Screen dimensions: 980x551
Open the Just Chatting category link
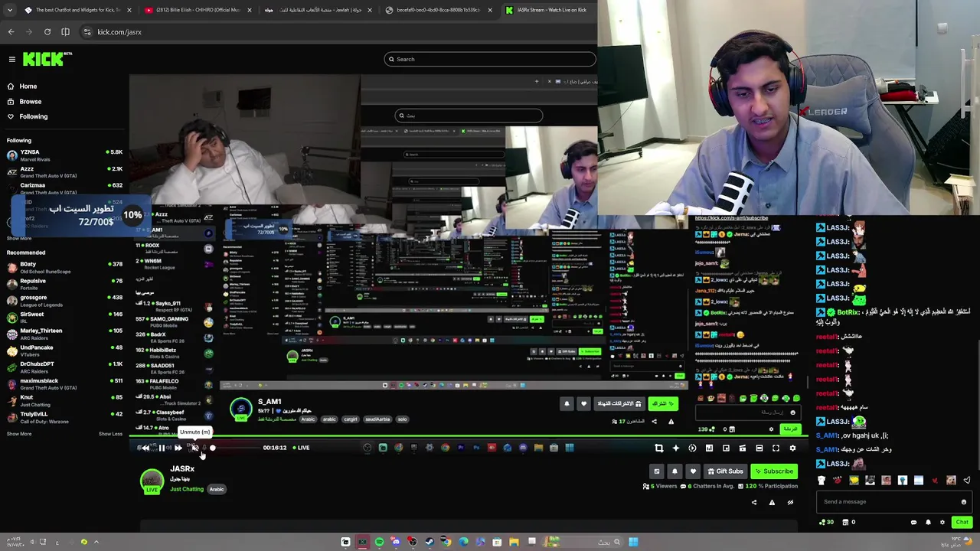pyautogui.click(x=187, y=489)
